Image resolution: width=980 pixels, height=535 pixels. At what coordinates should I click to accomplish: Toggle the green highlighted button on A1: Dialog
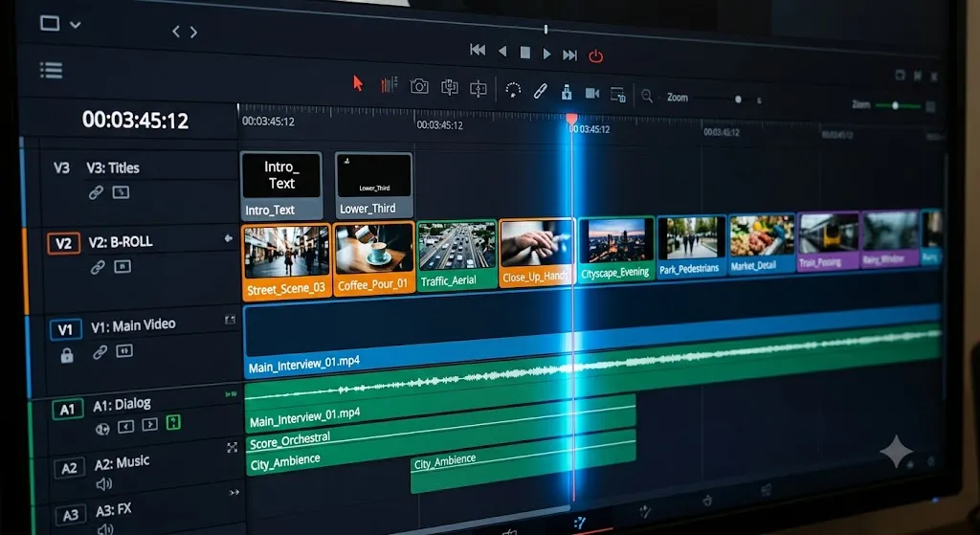[x=173, y=422]
